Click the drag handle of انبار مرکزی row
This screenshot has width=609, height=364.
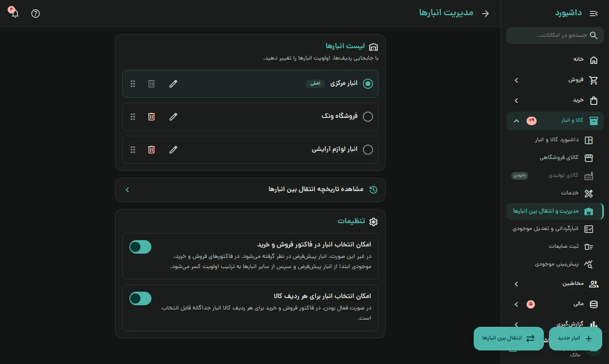pyautogui.click(x=133, y=84)
